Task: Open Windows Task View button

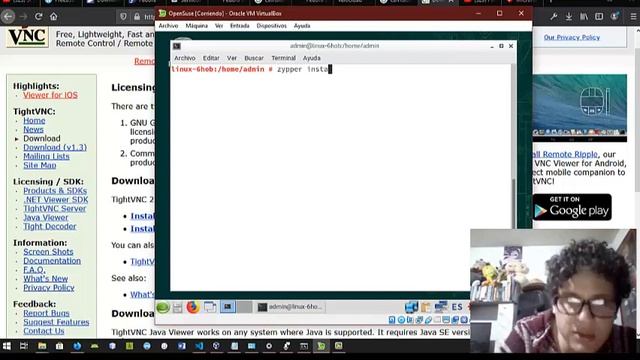Action: (x=24, y=346)
